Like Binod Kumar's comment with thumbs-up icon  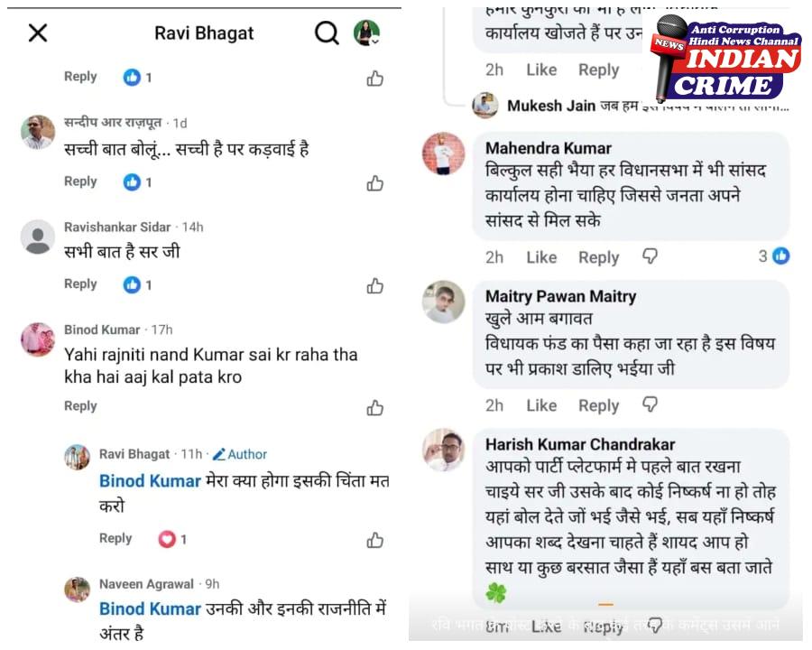coord(375,408)
